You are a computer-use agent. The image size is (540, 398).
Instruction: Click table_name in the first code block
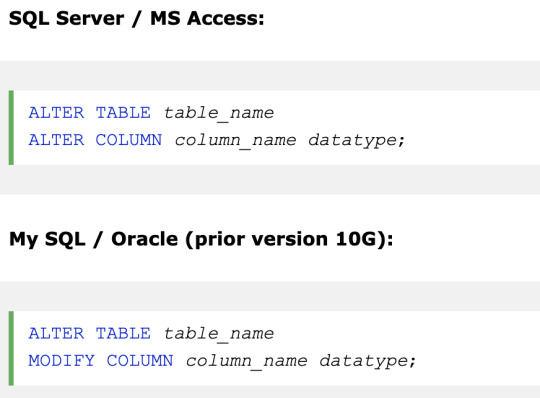point(219,114)
